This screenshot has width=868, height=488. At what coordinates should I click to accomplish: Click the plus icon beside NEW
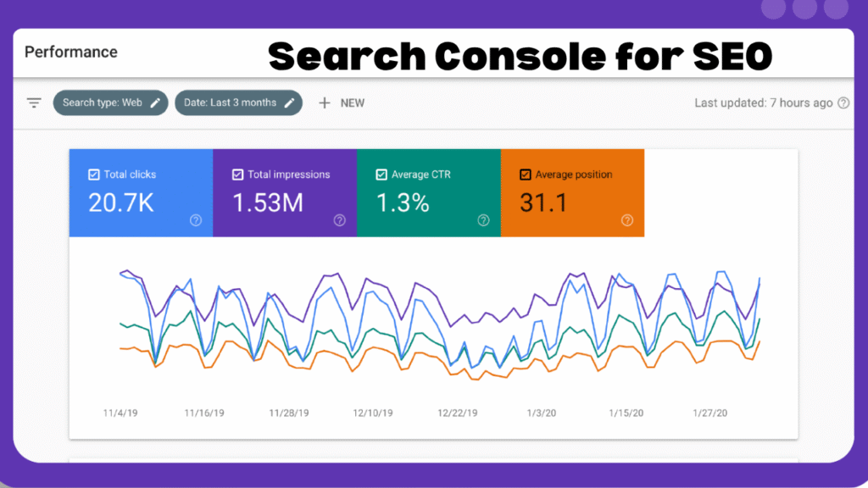click(325, 103)
